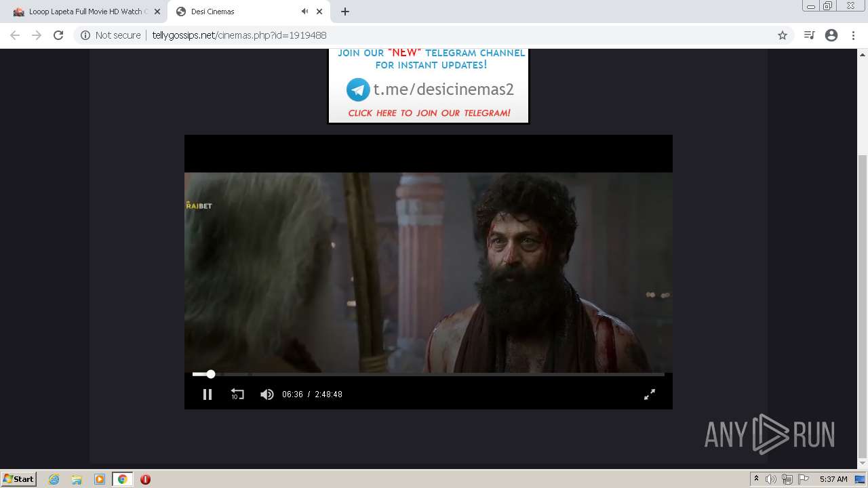Click the video progress bar handle
The image size is (868, 488).
(211, 374)
